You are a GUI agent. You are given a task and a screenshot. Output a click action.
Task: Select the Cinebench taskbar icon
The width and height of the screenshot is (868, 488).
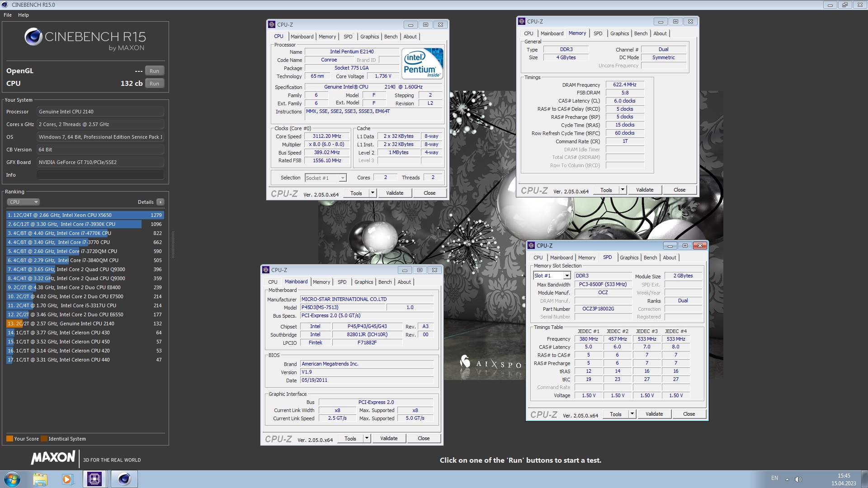coord(124,479)
